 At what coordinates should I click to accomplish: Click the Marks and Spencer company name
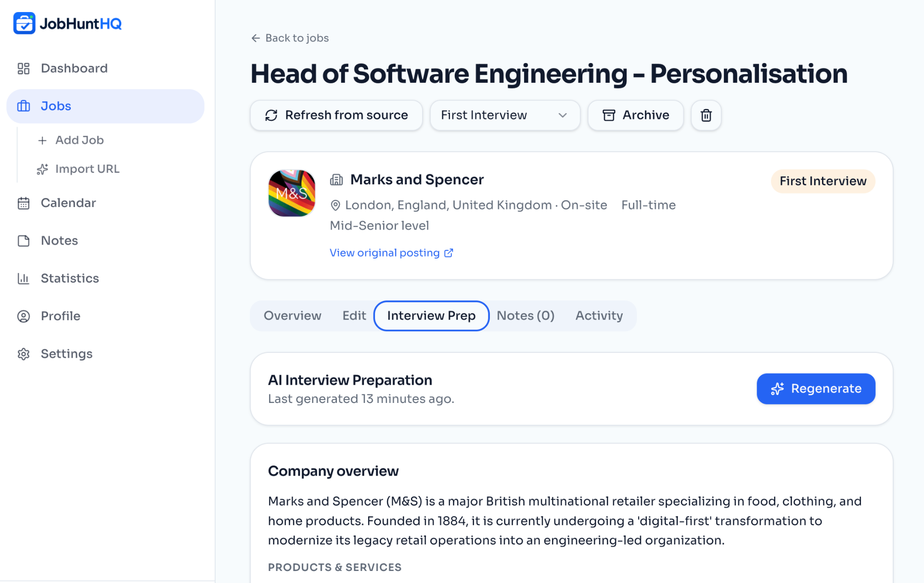(x=417, y=180)
